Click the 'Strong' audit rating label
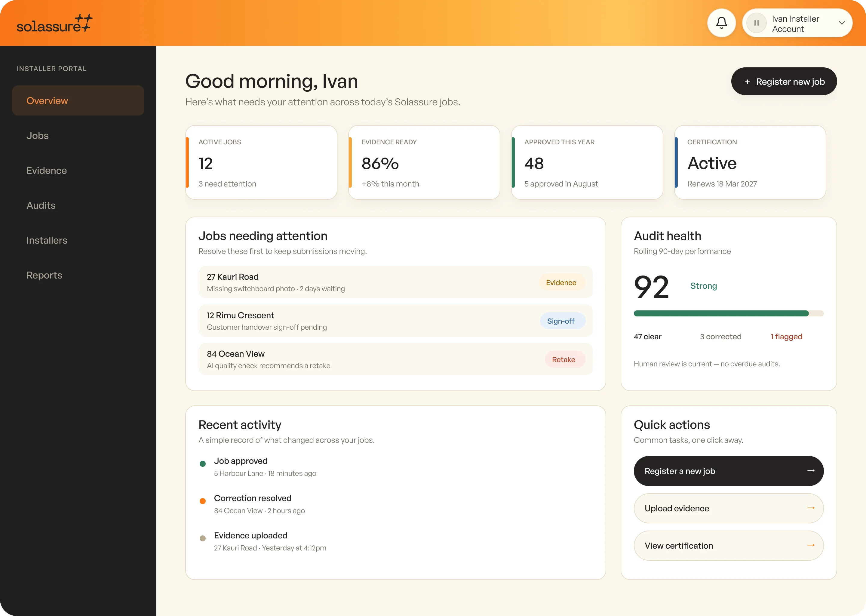This screenshot has width=866, height=616. click(x=703, y=286)
